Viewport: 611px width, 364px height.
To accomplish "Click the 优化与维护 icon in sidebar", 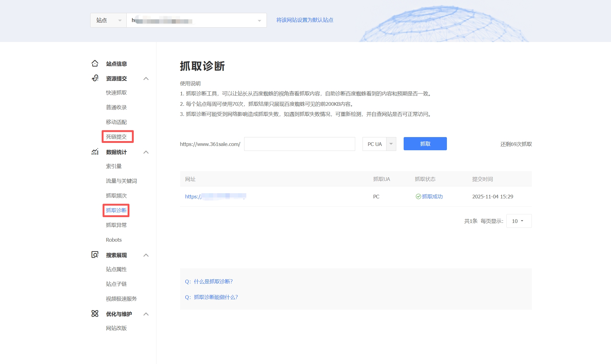I will [95, 314].
